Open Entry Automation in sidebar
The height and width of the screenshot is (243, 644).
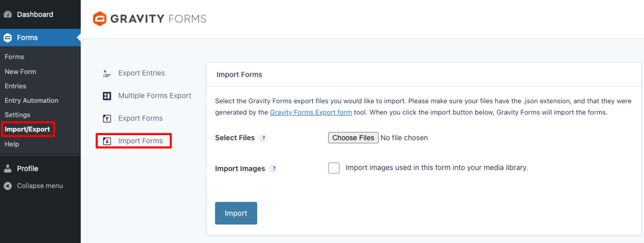[x=32, y=100]
